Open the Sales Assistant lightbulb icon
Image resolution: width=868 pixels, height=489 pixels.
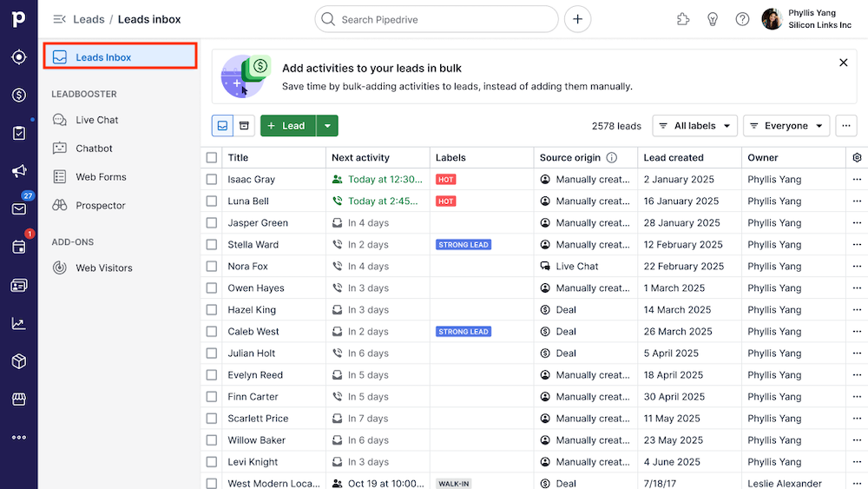pos(713,19)
